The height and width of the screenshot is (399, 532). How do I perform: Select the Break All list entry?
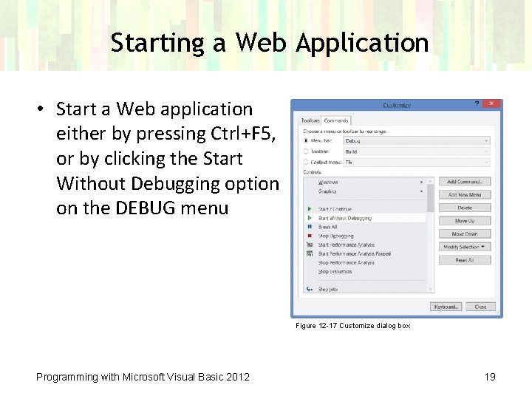pyautogui.click(x=365, y=227)
